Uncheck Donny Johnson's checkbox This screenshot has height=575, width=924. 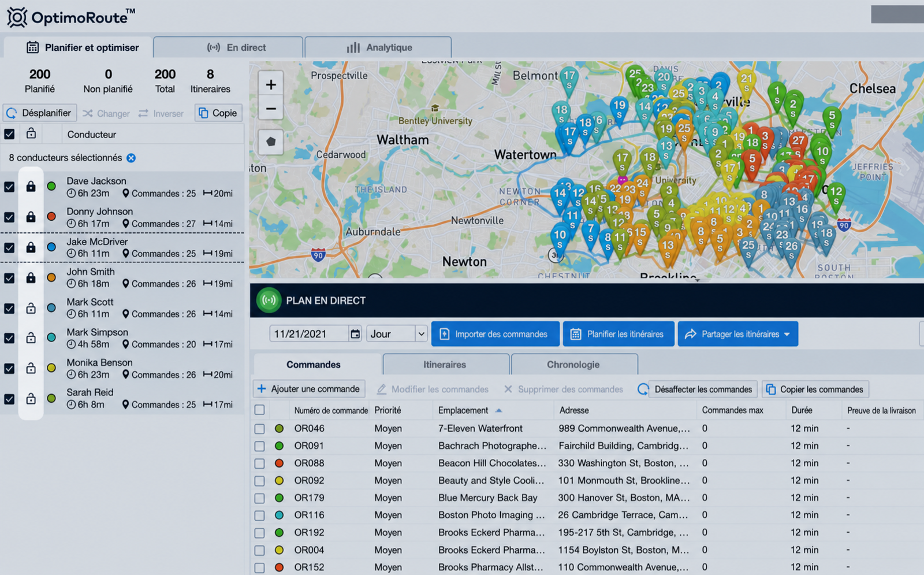[9, 217]
